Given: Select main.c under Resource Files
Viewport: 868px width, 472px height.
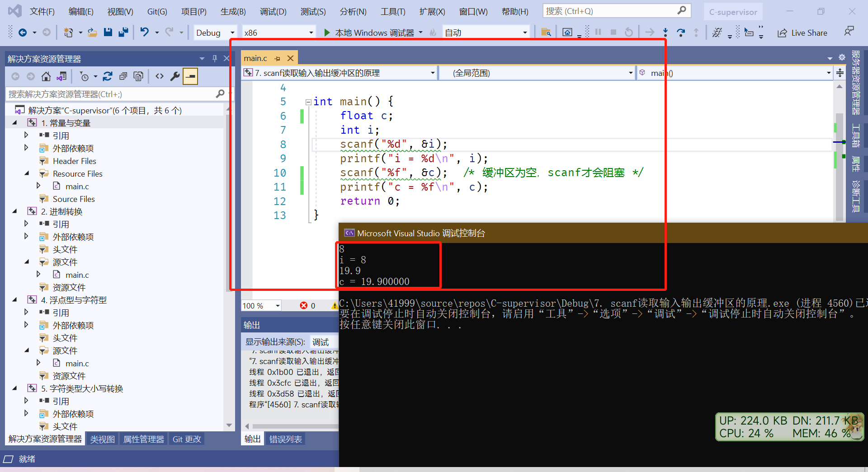Looking at the screenshot, I should click(x=77, y=186).
